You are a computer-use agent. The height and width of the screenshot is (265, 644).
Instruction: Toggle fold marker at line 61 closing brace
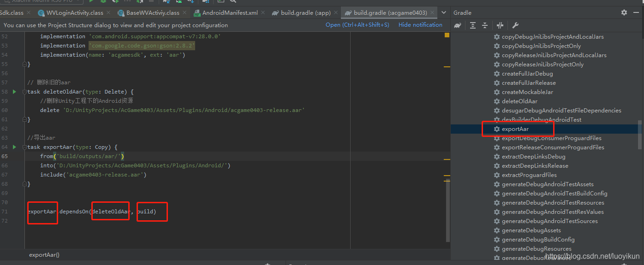[24, 119]
